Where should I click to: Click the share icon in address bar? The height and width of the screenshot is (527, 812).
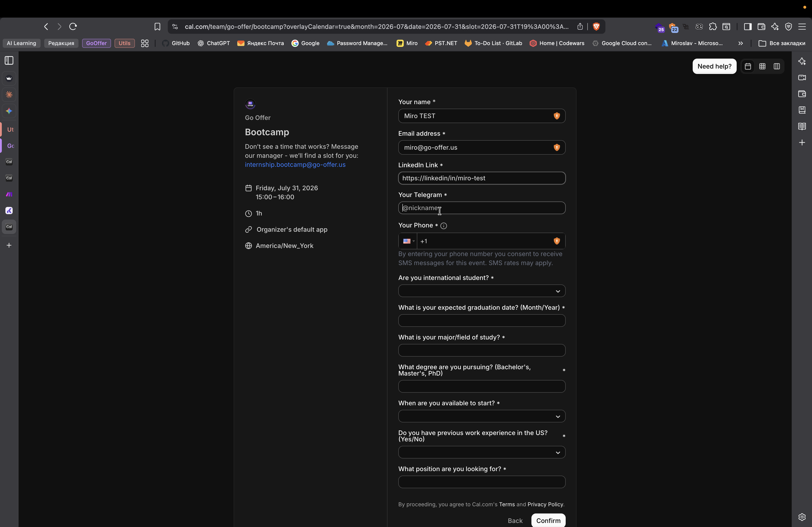coord(580,27)
